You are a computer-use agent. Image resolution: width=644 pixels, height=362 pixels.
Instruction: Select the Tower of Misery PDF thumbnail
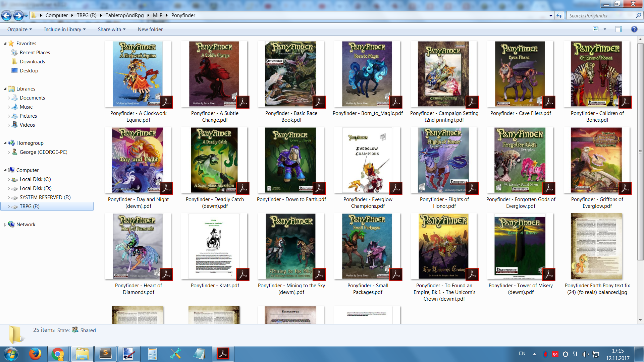coord(520,246)
